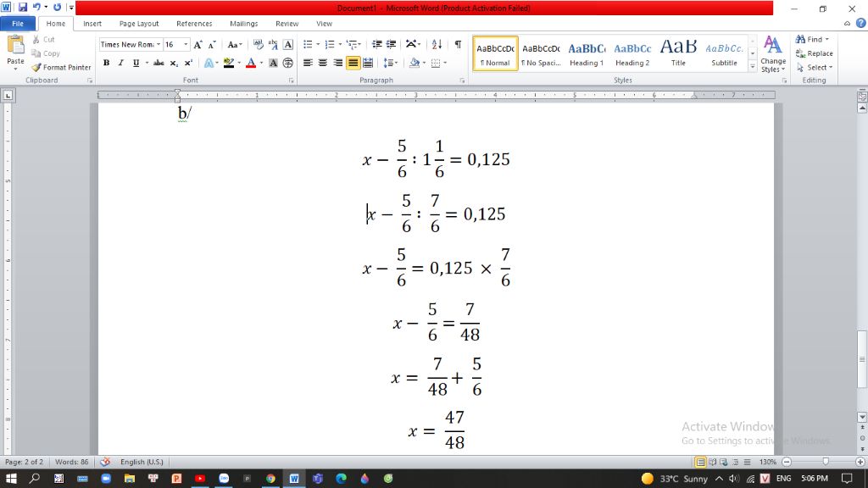The height and width of the screenshot is (488, 868).
Task: Toggle Superscript formatting
Action: point(188,63)
